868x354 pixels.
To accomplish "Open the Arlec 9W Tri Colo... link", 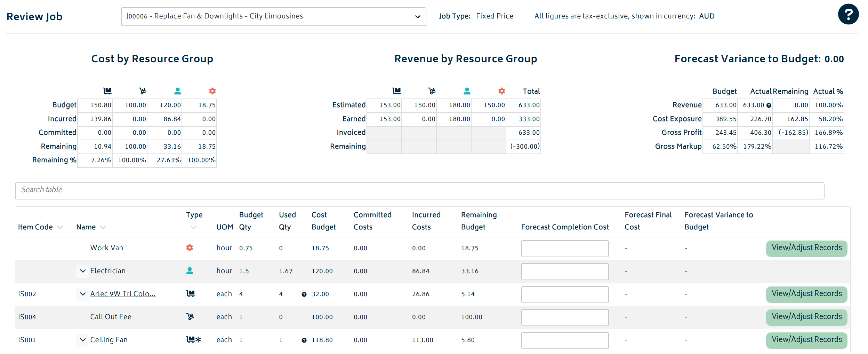I will (x=123, y=293).
